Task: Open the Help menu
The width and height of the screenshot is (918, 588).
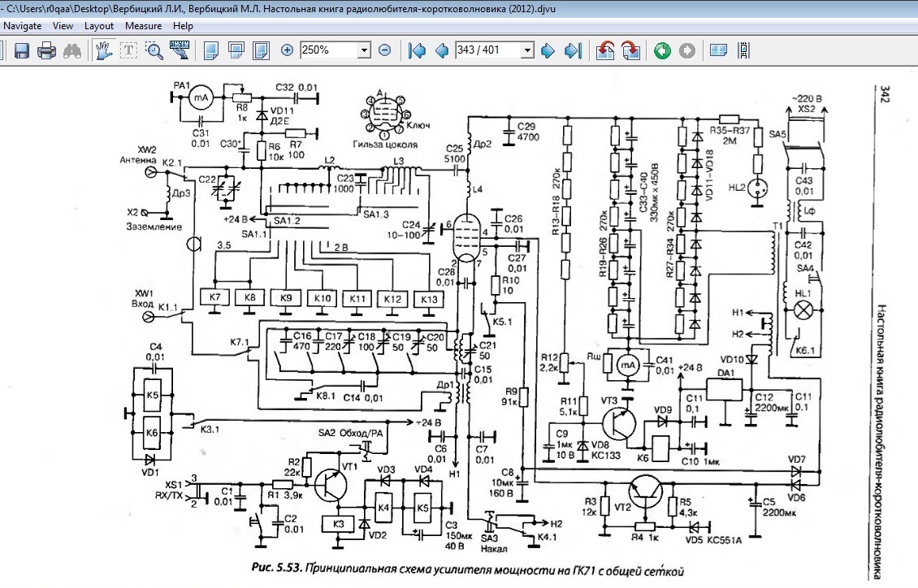Action: [x=183, y=26]
